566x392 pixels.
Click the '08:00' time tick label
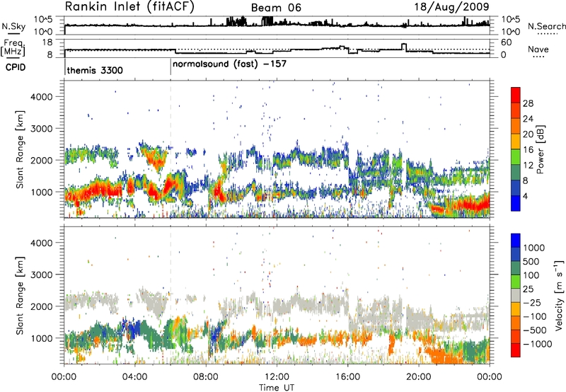(206, 377)
